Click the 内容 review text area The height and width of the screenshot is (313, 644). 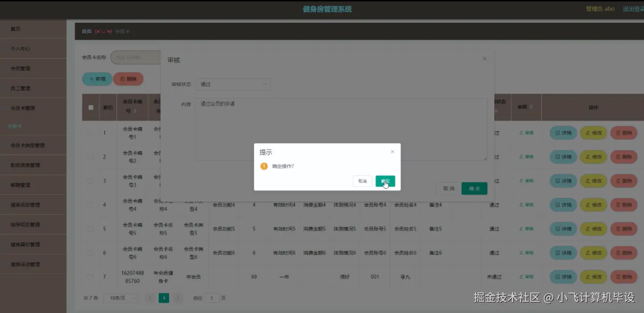click(x=341, y=129)
